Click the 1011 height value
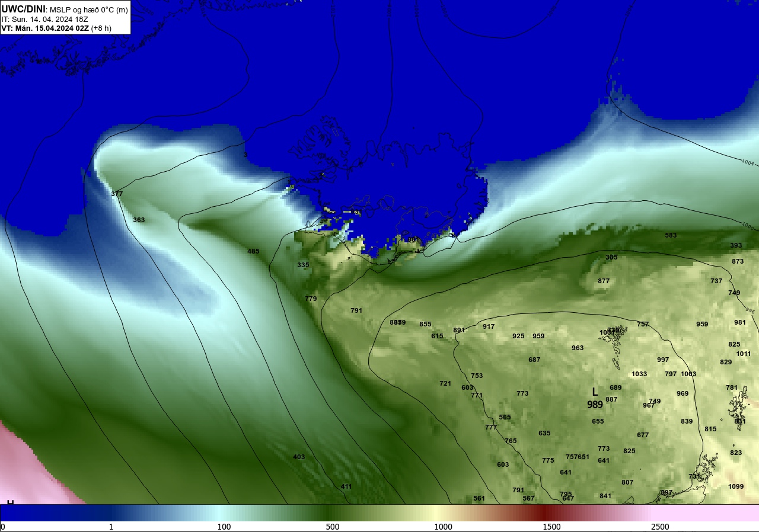 tap(744, 354)
